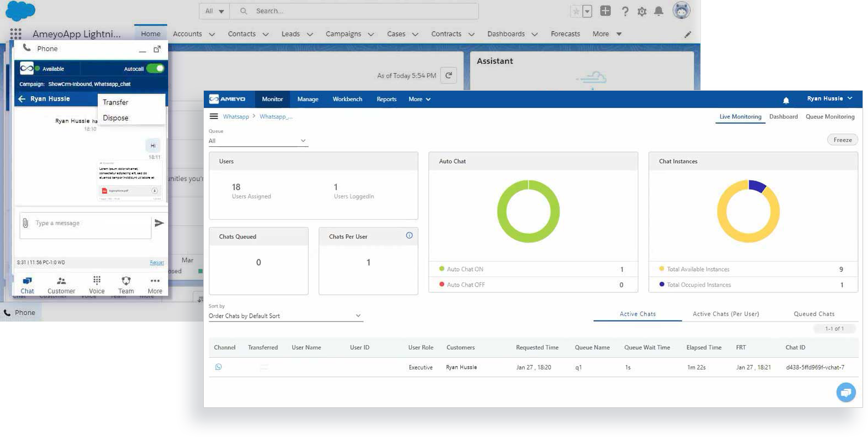Click the Type a message field

(85, 225)
